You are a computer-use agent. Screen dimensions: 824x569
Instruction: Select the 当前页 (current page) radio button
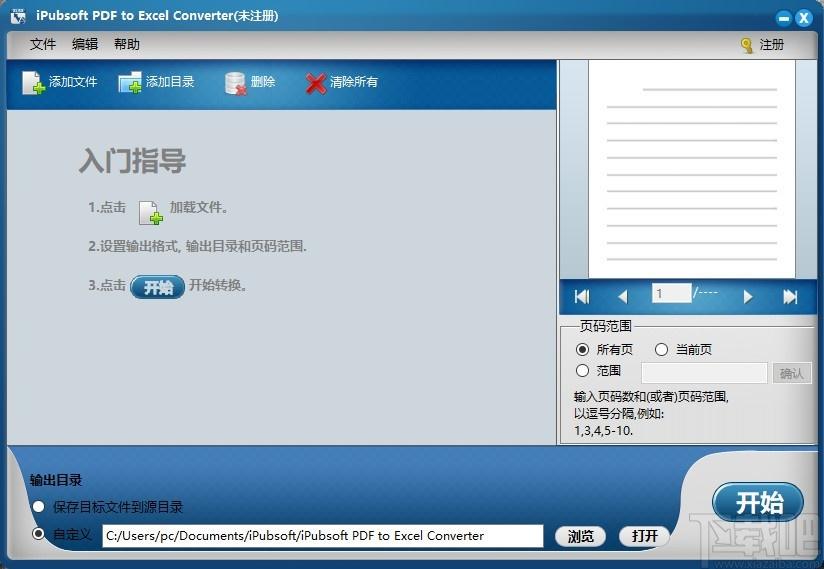point(661,349)
